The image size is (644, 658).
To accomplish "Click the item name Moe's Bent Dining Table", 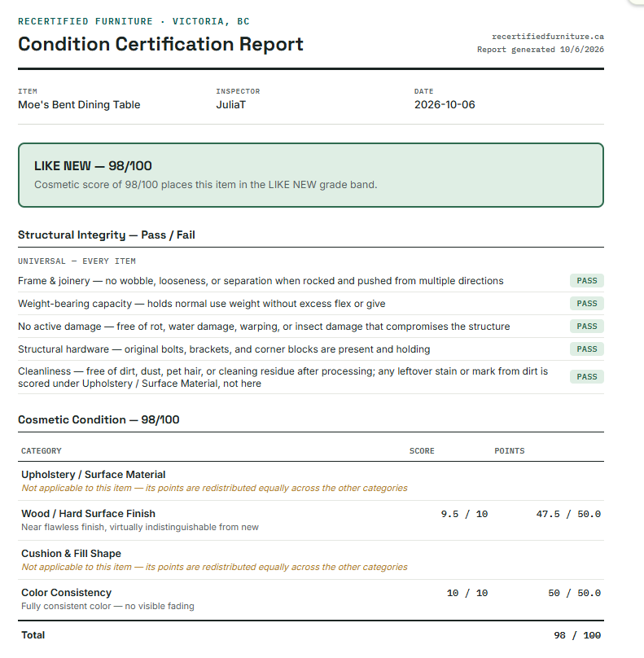I will click(x=79, y=105).
